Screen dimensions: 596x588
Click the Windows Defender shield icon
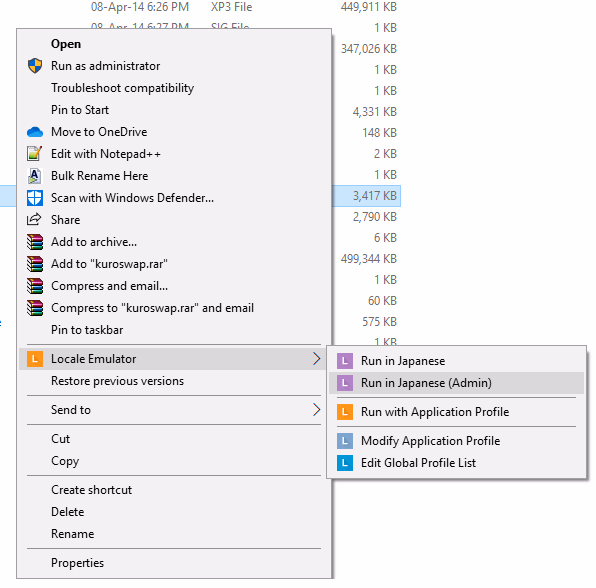coord(35,198)
